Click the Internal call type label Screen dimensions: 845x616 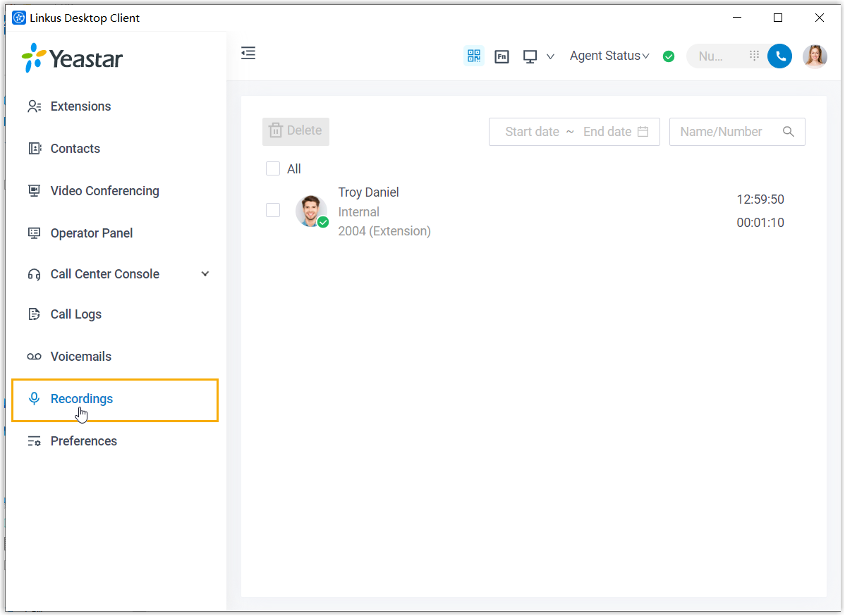359,212
